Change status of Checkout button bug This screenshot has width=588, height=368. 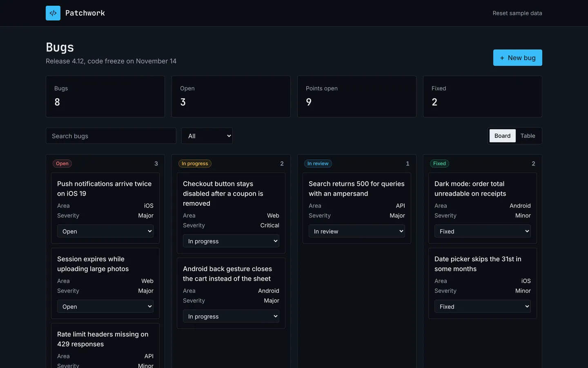click(231, 241)
